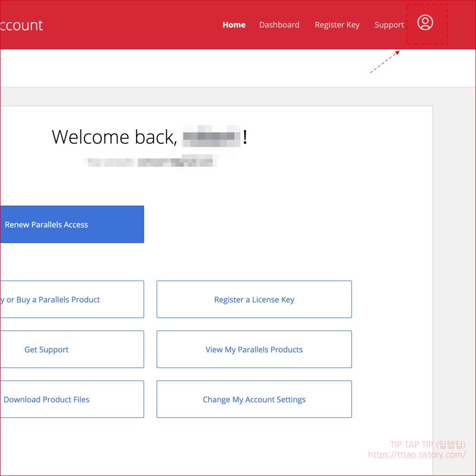Click the Download Product Files button
The image size is (476, 476).
(72, 399)
